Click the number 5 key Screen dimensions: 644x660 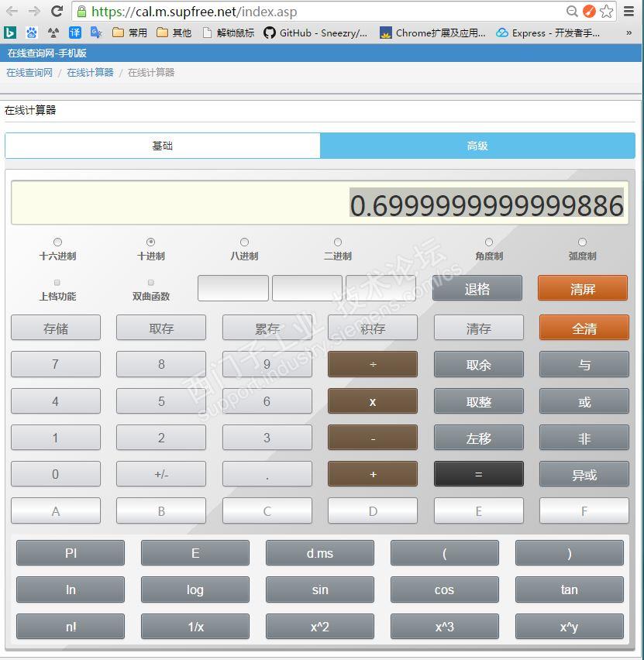pos(161,401)
